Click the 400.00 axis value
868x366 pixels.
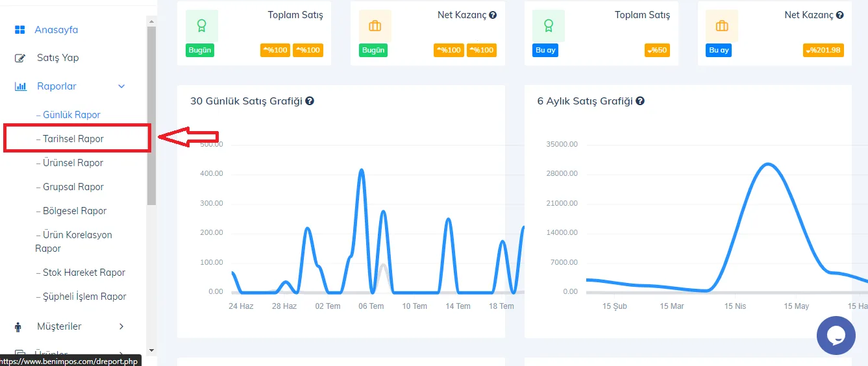(211, 174)
